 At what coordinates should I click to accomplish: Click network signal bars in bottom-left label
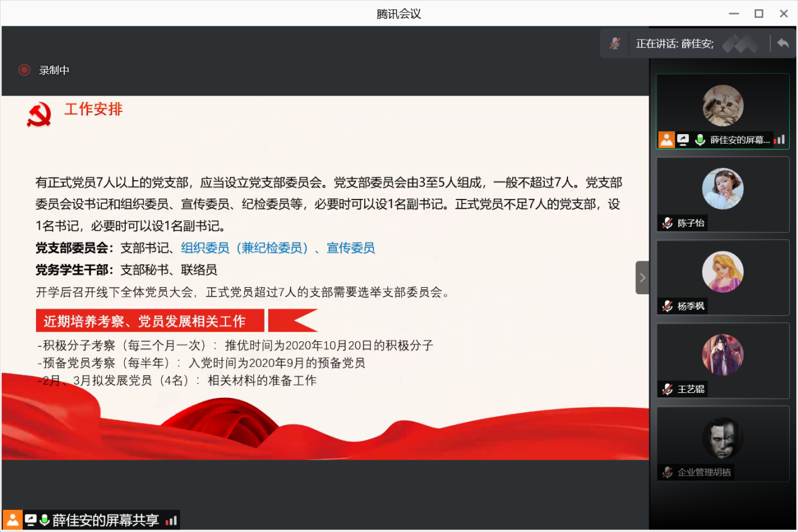171,521
